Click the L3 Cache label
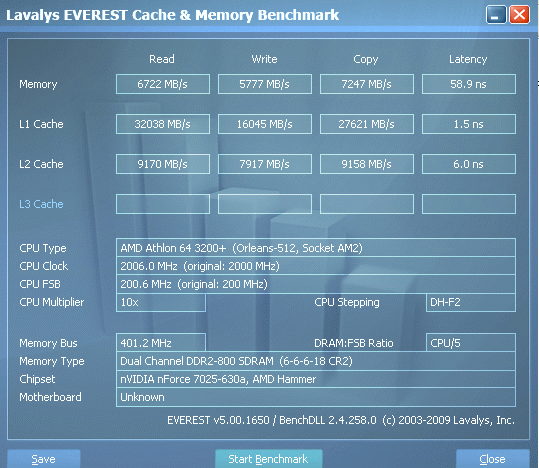Image resolution: width=539 pixels, height=468 pixels. [41, 204]
